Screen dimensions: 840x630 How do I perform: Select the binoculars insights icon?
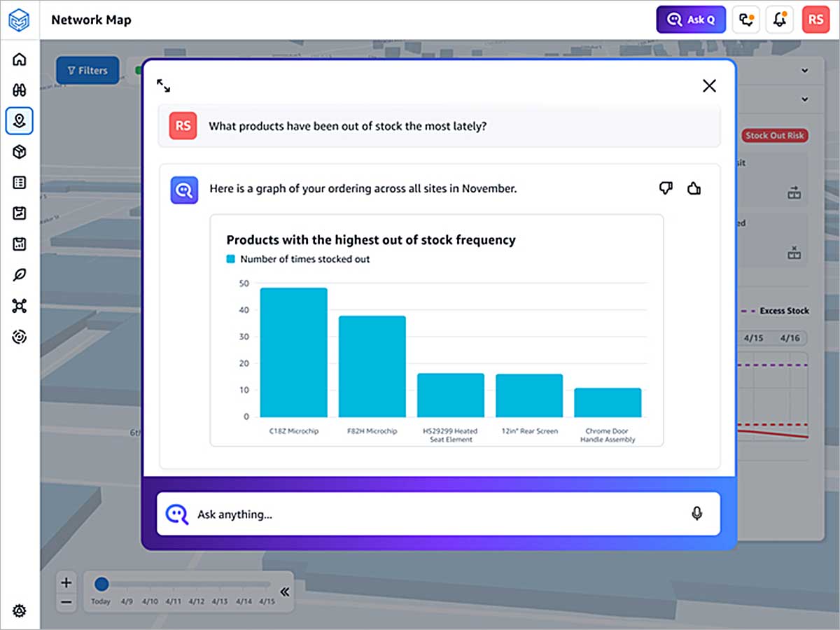[20, 90]
